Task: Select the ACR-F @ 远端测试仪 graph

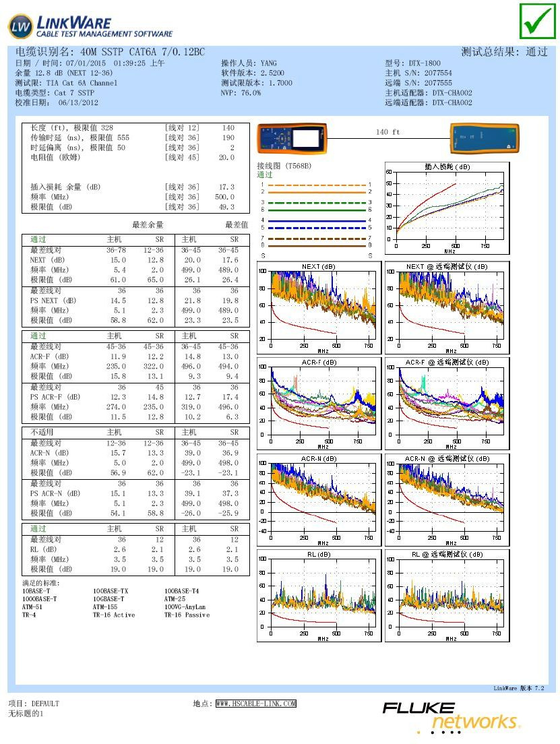Action: [x=447, y=403]
